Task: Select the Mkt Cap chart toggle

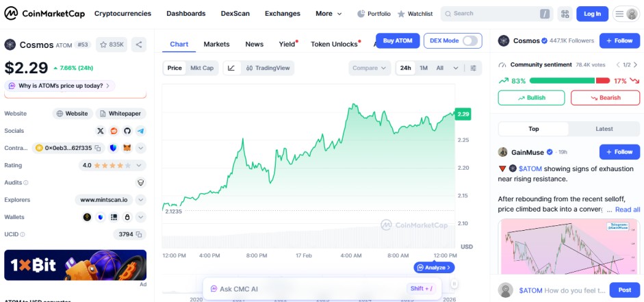Action: 202,68
